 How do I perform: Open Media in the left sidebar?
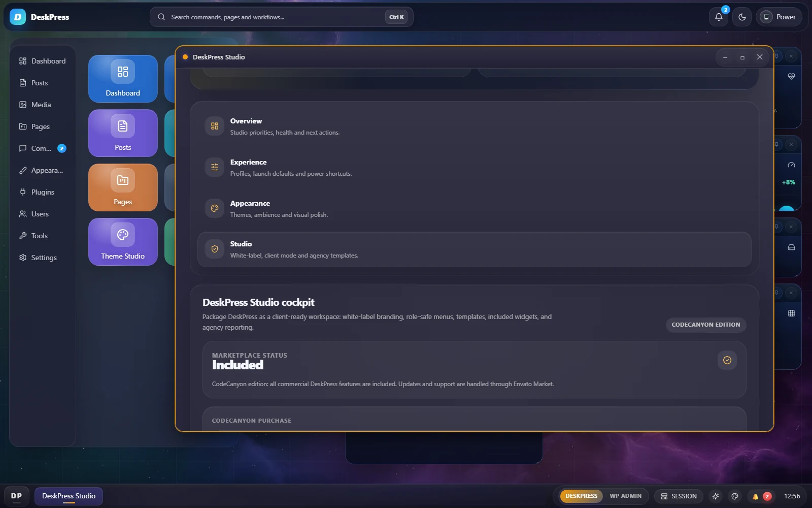[x=43, y=105]
